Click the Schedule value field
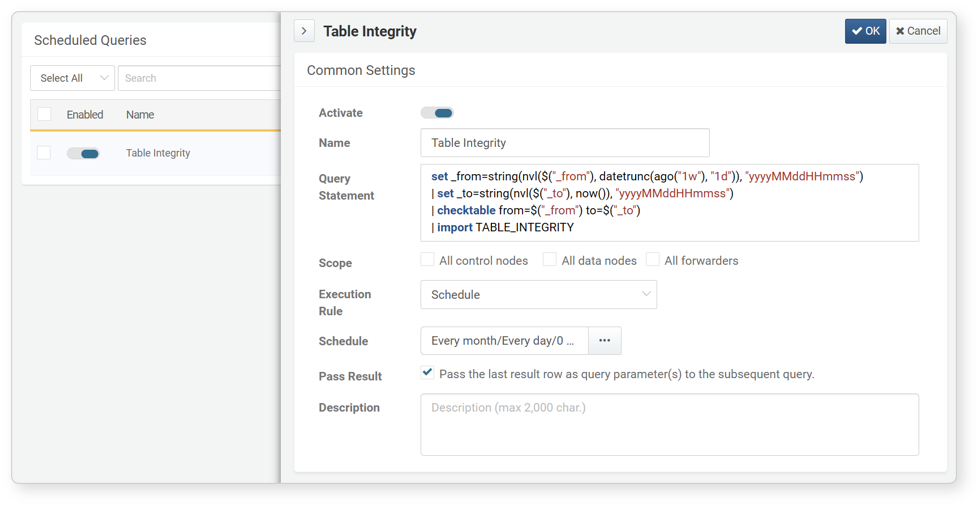Viewport: 979px width, 506px height. (x=504, y=340)
